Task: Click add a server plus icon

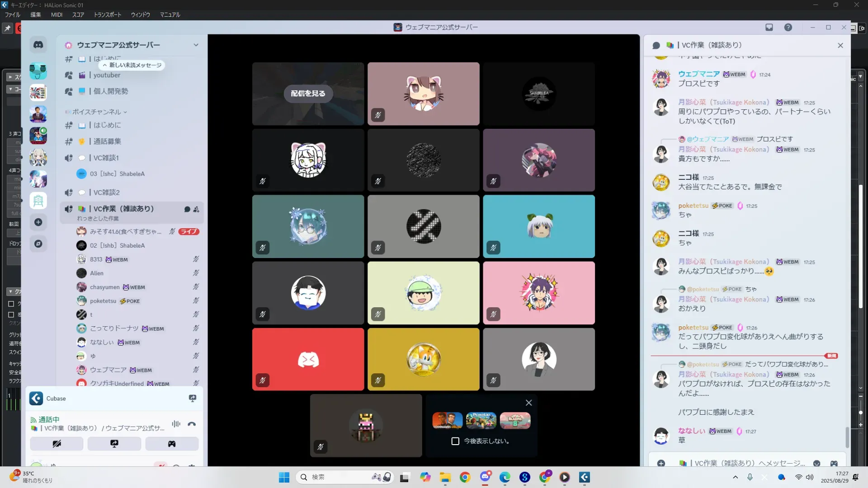Action: click(x=38, y=222)
